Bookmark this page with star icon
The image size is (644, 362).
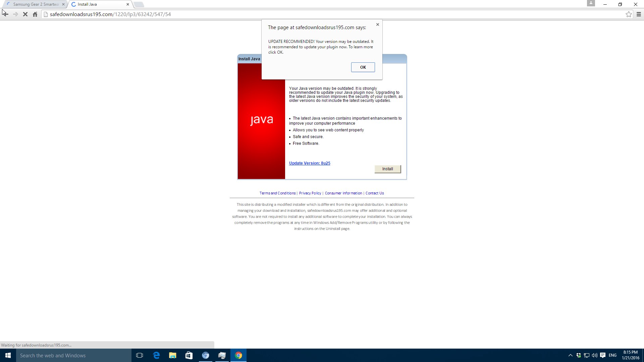coord(629,14)
